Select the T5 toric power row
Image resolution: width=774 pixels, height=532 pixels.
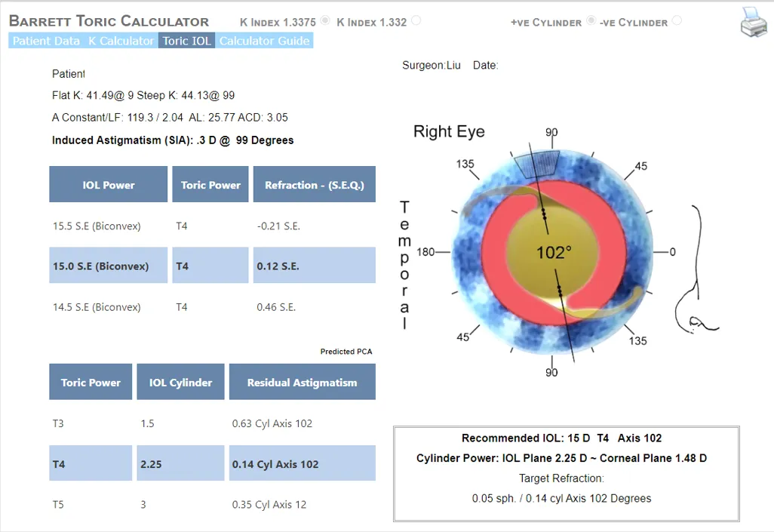point(212,504)
